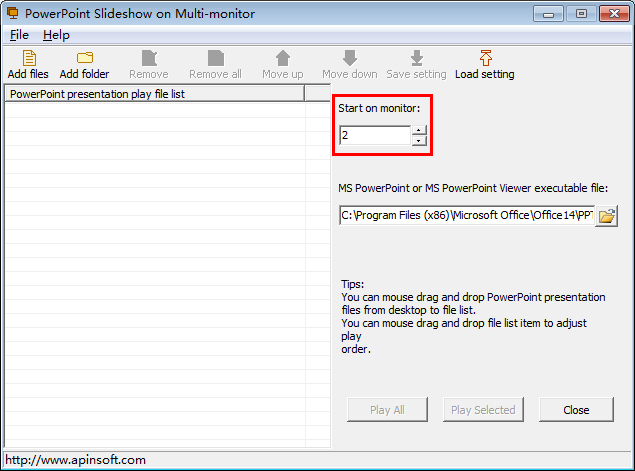Image resolution: width=635 pixels, height=471 pixels.
Task: Click the narrow empty column header in the list
Action: click(x=318, y=94)
